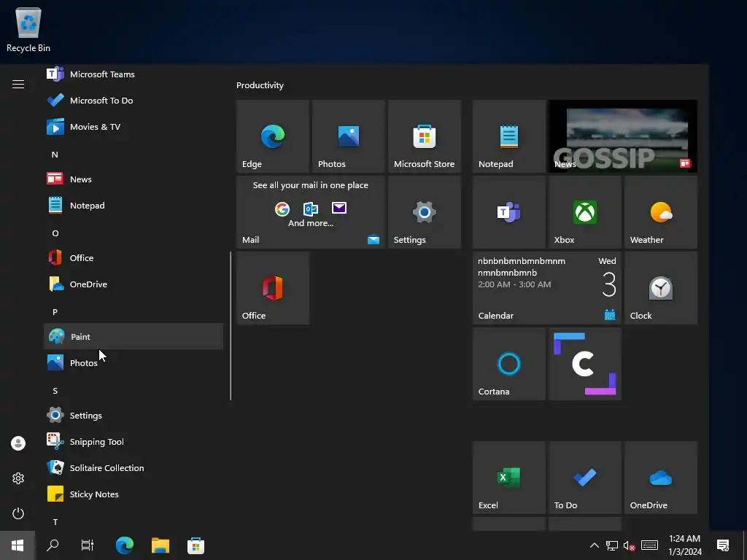Image resolution: width=747 pixels, height=560 pixels.
Task: Launch the Cortana tile
Action: [x=508, y=364]
